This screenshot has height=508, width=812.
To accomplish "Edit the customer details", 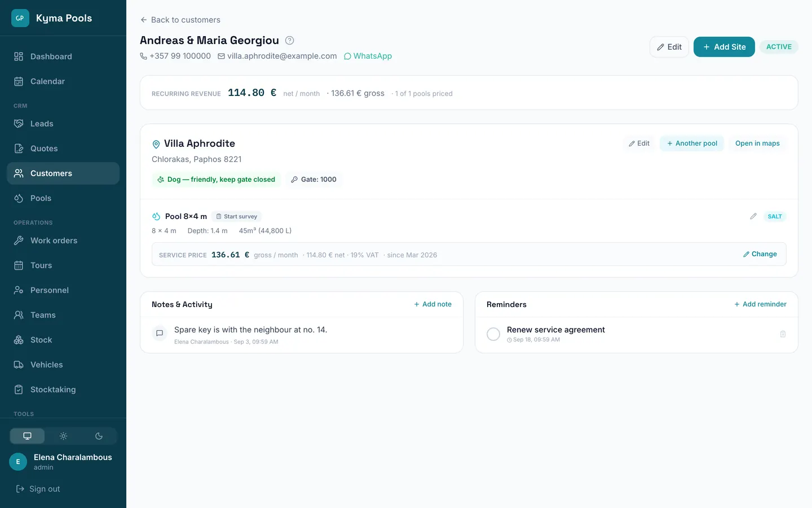I will tap(669, 47).
